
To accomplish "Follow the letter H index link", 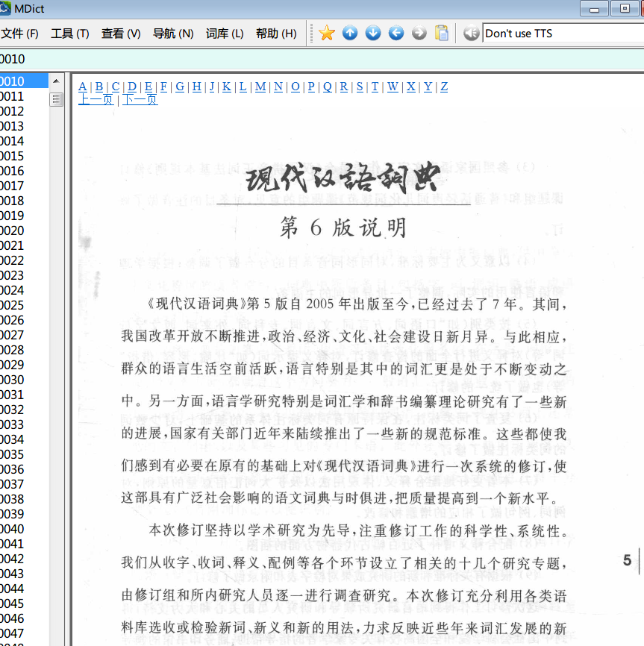I will coord(196,87).
